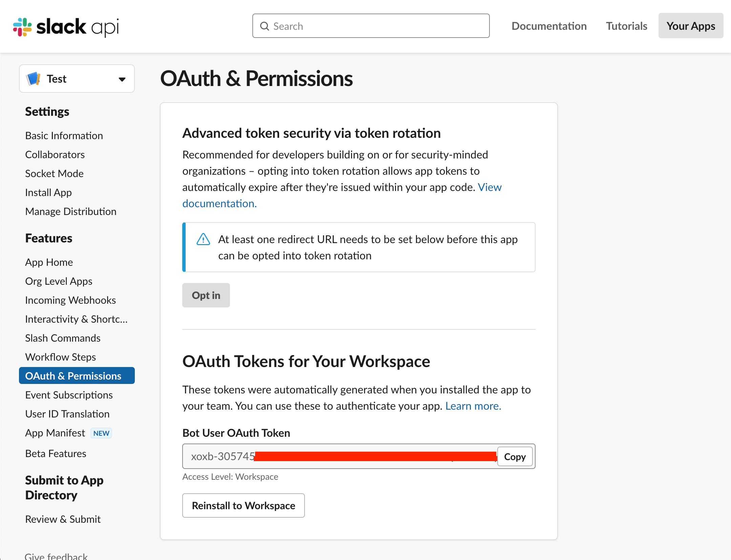Open the Your Apps tab
The height and width of the screenshot is (560, 731).
click(x=690, y=26)
